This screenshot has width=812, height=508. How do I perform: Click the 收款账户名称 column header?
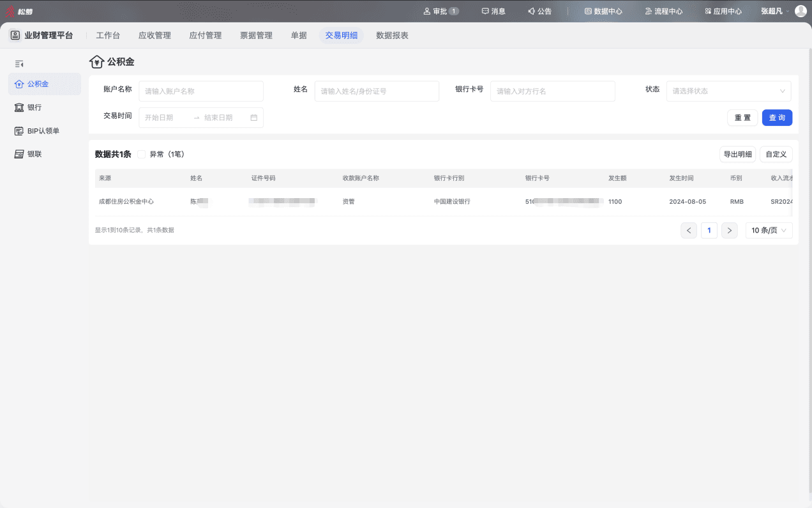click(x=361, y=178)
